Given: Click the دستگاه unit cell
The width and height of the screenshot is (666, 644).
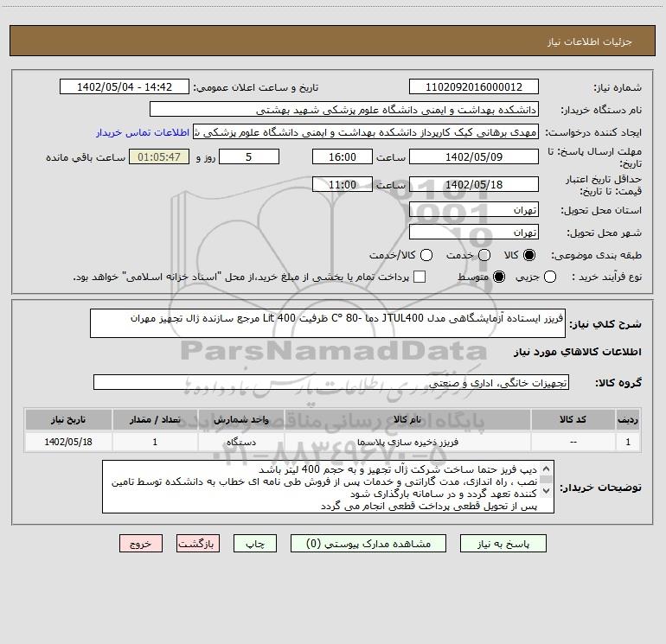Looking at the screenshot, I should (240, 442).
